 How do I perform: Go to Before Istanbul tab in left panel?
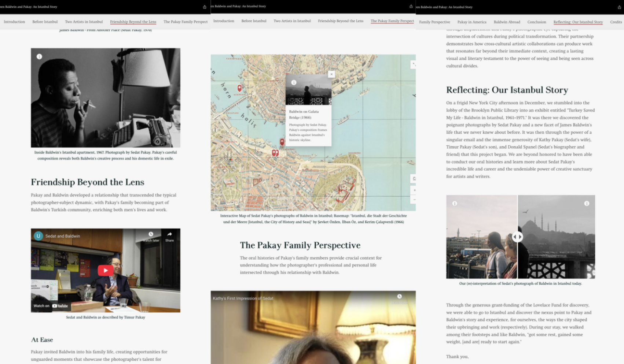point(45,22)
